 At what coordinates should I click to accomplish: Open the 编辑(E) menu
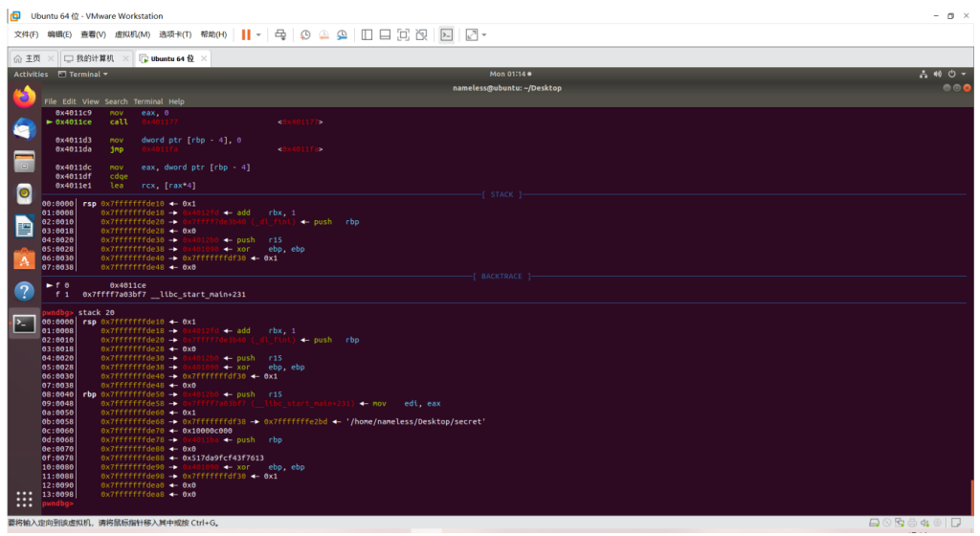[59, 34]
